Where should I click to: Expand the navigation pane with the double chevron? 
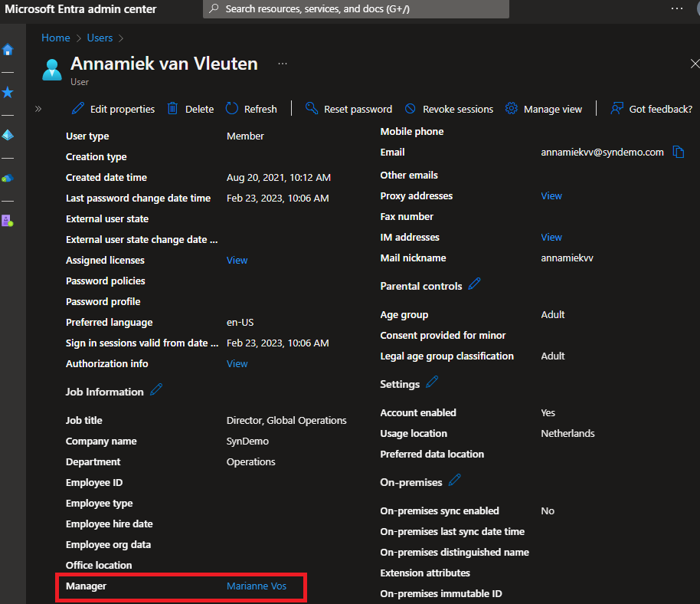[x=37, y=109]
